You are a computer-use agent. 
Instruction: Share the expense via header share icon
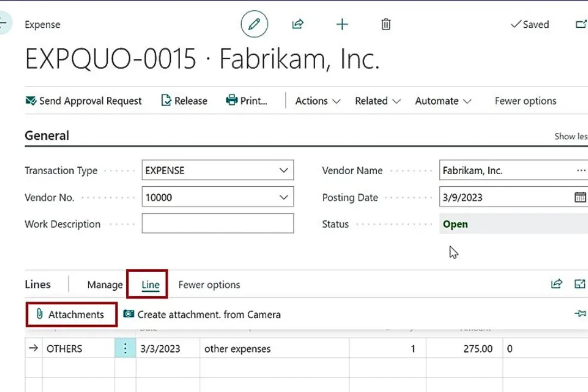[x=298, y=24]
